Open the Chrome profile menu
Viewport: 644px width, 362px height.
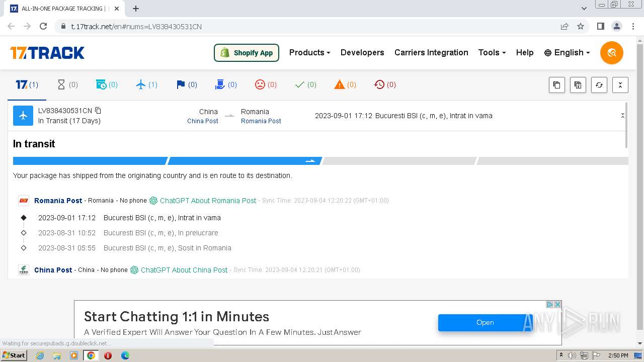[617, 26]
